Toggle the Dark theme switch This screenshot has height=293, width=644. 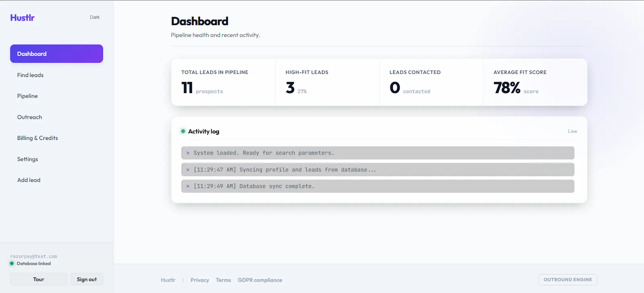coord(95,17)
